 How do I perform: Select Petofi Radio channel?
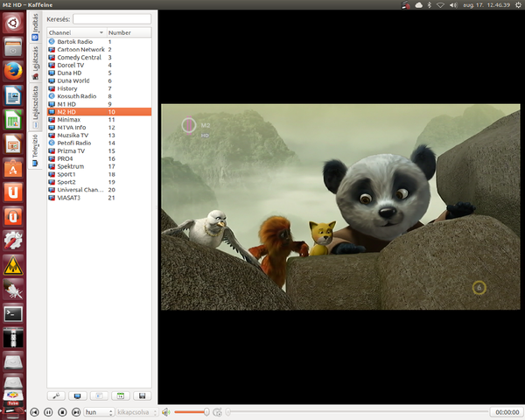(99, 143)
